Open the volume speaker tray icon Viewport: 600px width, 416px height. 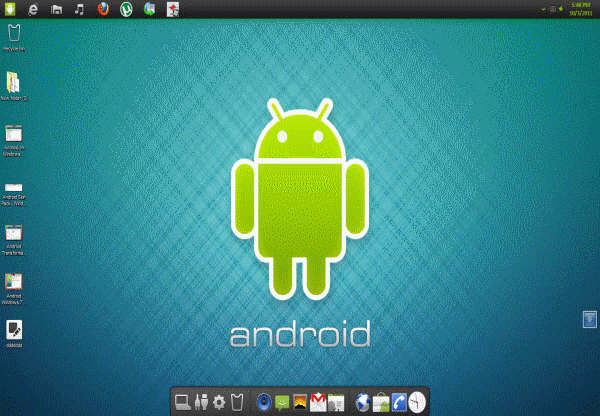pyautogui.click(x=561, y=9)
